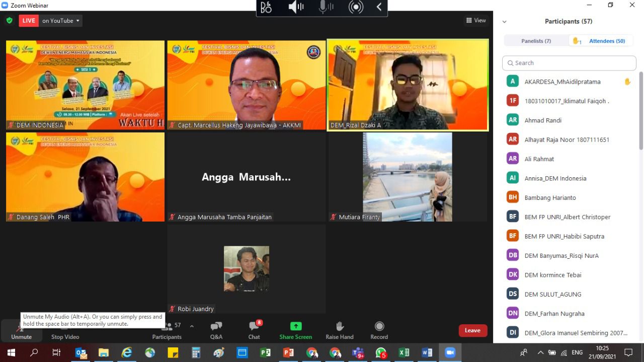The image size is (644, 362).
Task: Start screen sharing via Share Screen
Action: point(295,330)
